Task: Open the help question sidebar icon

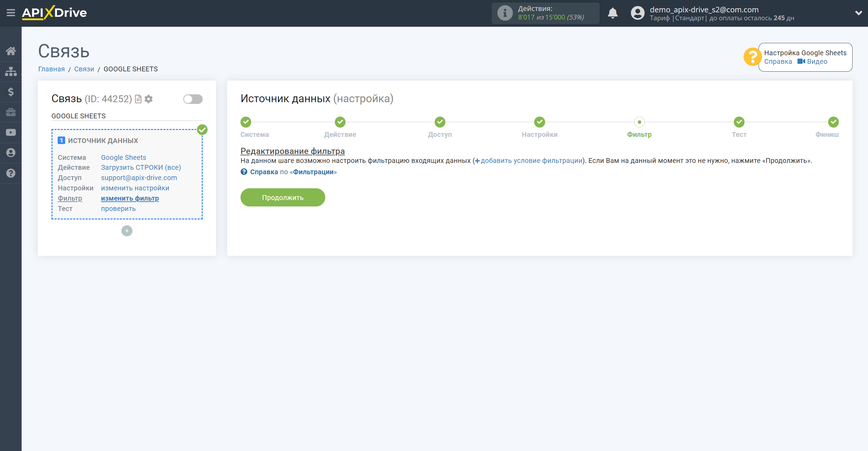Action: click(11, 173)
